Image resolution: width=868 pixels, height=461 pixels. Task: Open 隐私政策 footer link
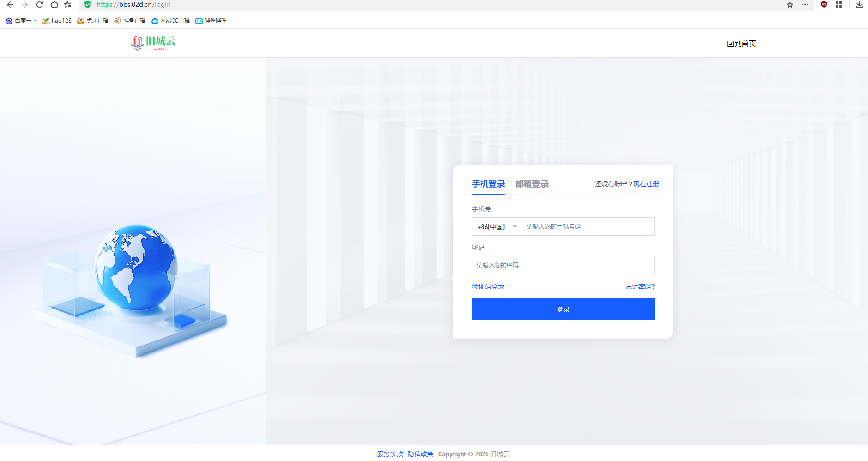pyautogui.click(x=420, y=454)
